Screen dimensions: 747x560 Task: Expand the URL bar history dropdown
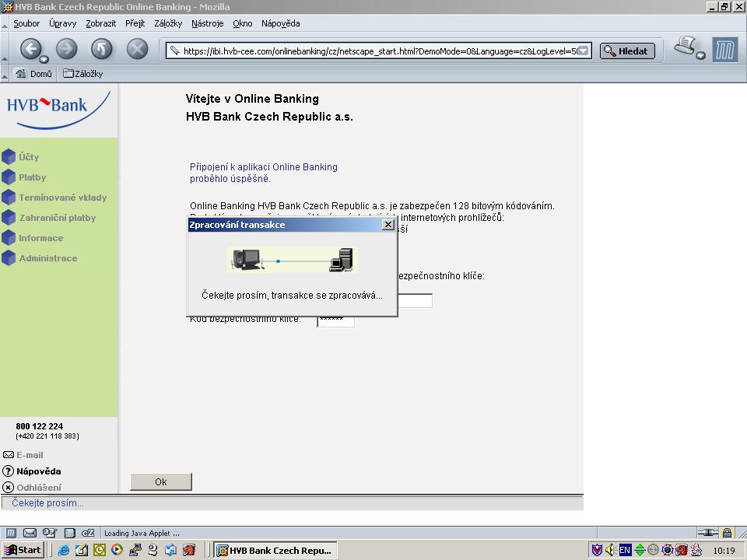(584, 51)
